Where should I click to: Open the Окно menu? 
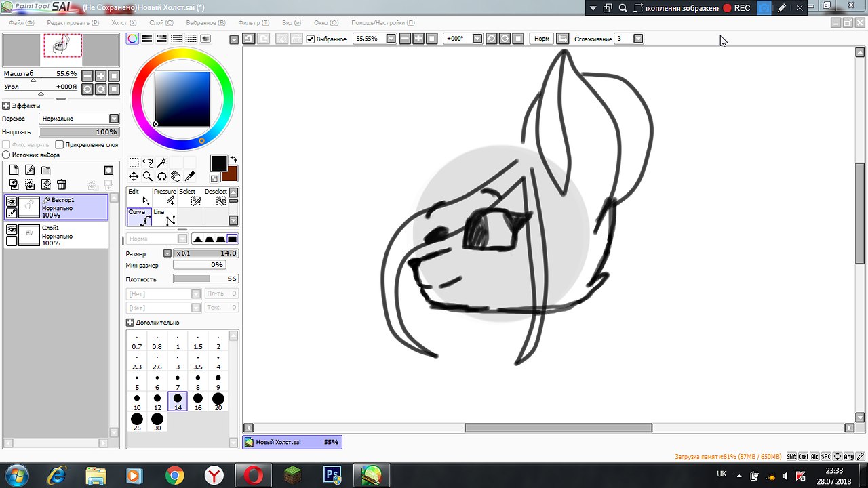326,22
